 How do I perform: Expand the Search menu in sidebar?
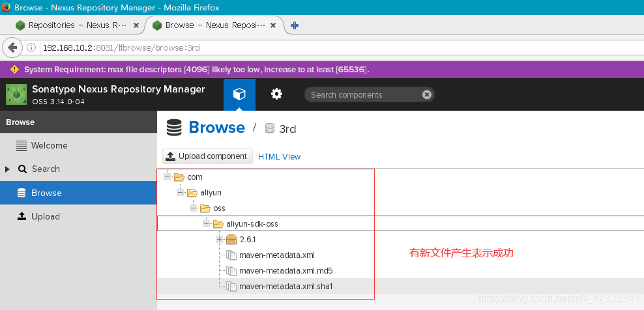click(7, 169)
